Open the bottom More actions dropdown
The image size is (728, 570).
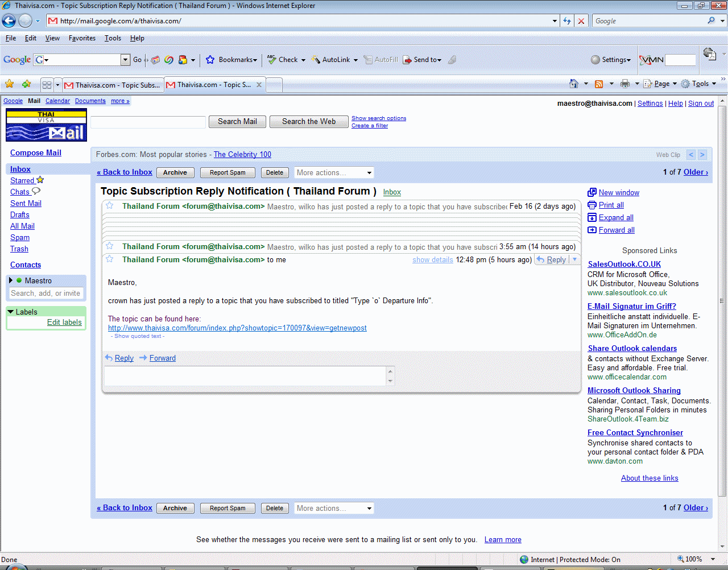point(334,508)
